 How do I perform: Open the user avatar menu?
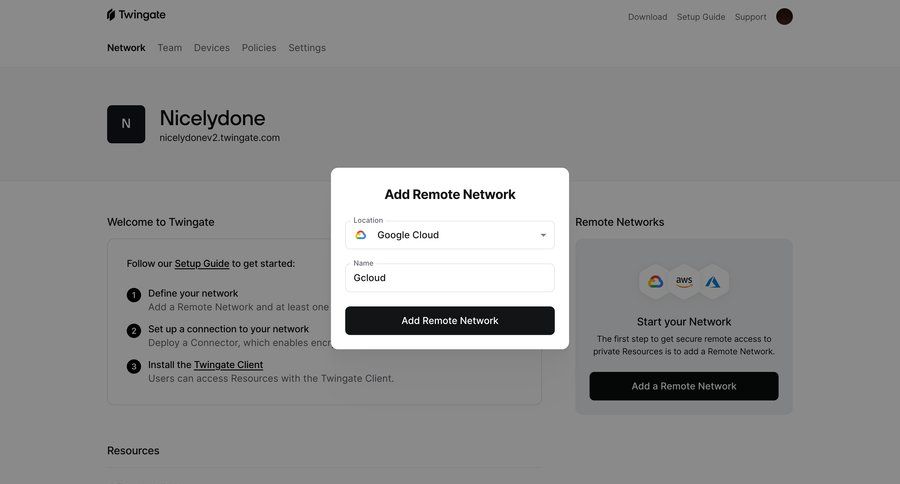click(784, 17)
